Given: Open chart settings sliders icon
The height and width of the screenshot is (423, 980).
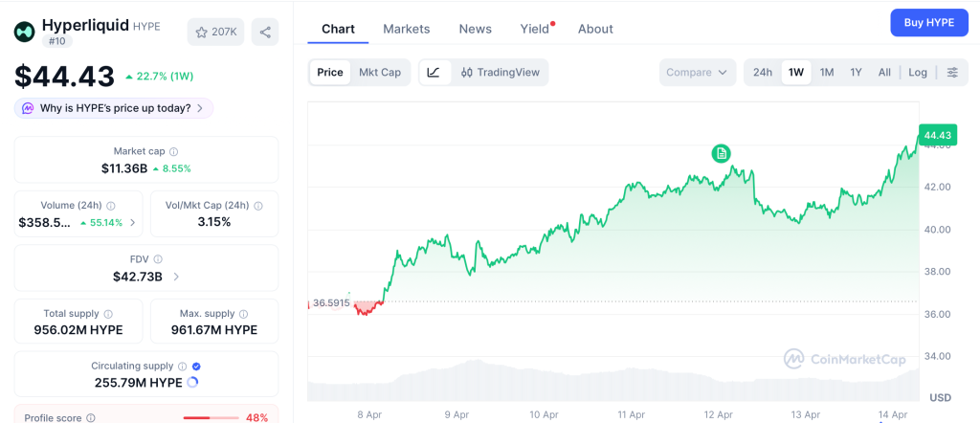Looking at the screenshot, I should [951, 72].
